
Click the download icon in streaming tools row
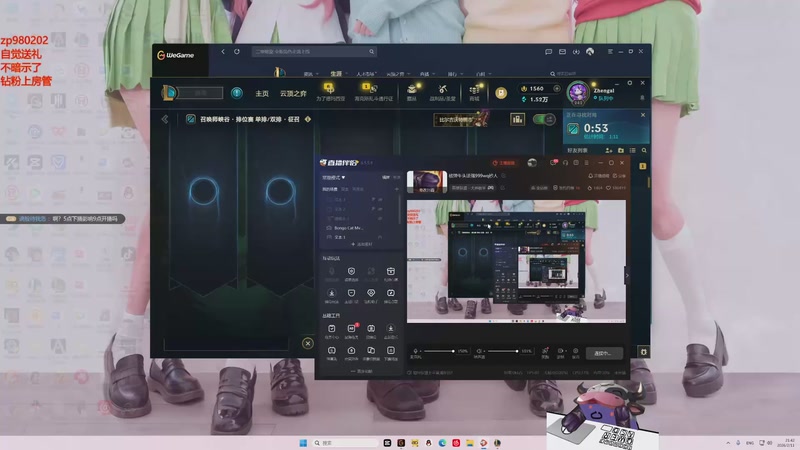[x=390, y=331]
